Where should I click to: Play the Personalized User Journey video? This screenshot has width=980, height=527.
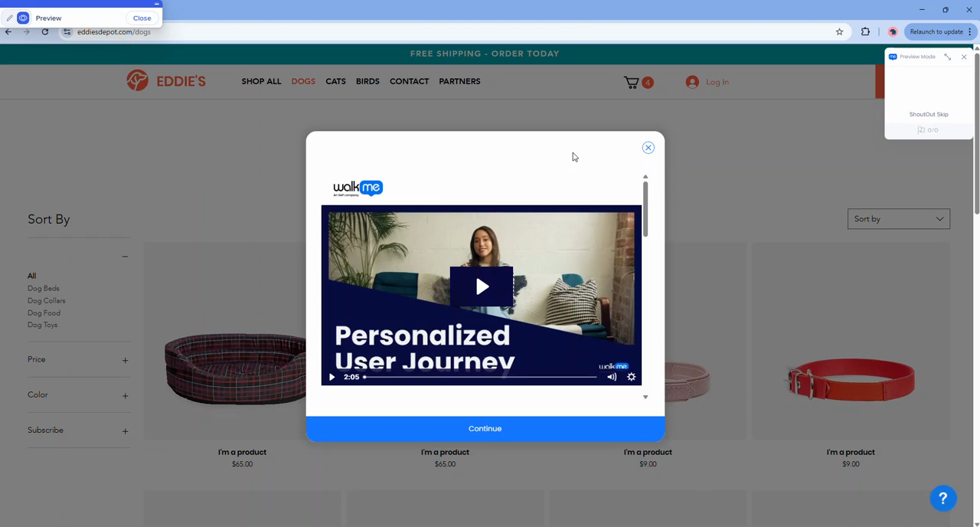point(482,286)
